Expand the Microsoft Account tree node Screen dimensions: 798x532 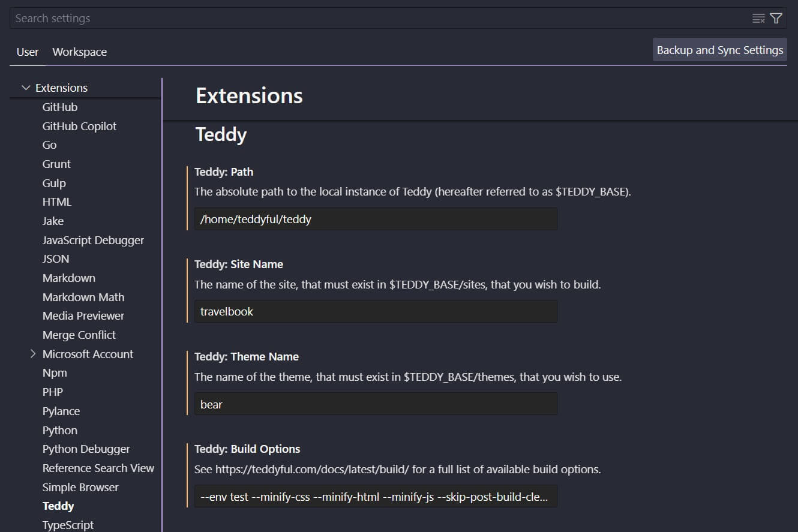tap(33, 354)
